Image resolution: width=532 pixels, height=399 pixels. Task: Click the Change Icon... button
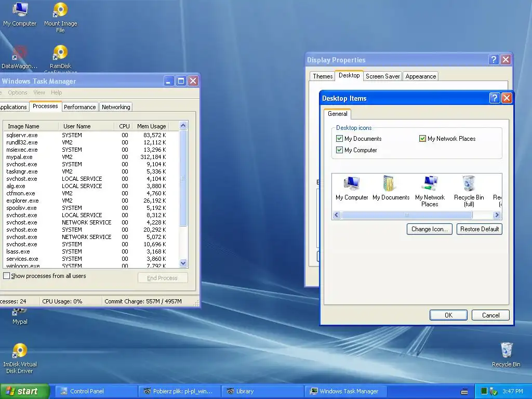click(x=429, y=229)
